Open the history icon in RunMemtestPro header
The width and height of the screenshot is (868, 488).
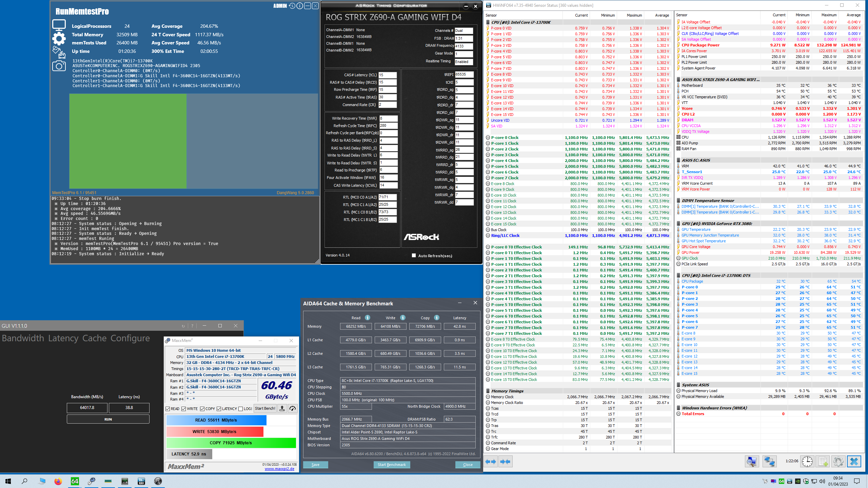(x=292, y=6)
